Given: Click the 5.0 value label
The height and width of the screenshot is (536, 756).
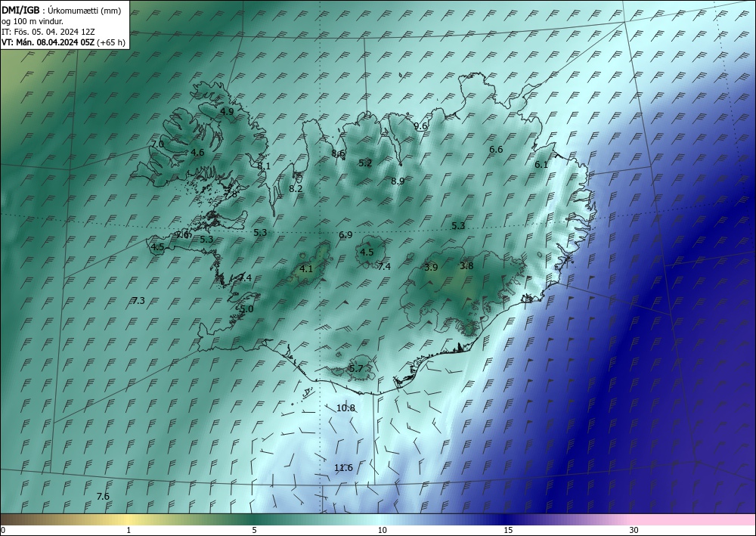Looking at the screenshot, I should coord(247,309).
